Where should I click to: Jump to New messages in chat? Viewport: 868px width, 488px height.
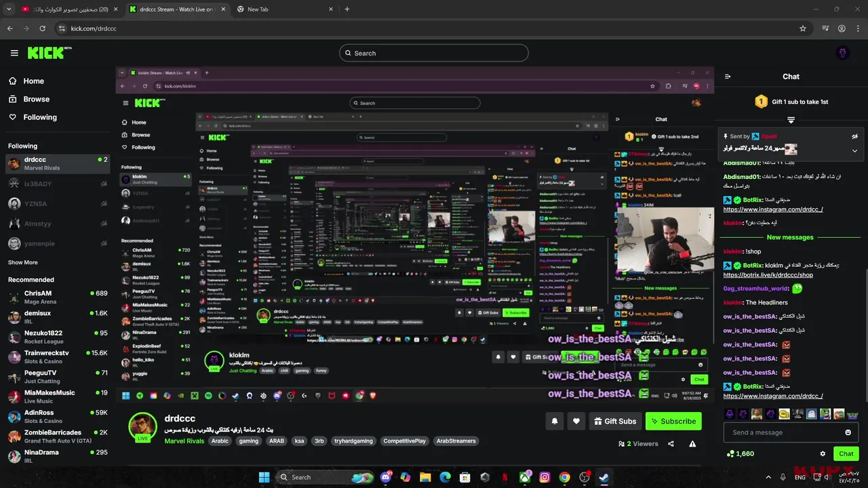[x=790, y=237]
